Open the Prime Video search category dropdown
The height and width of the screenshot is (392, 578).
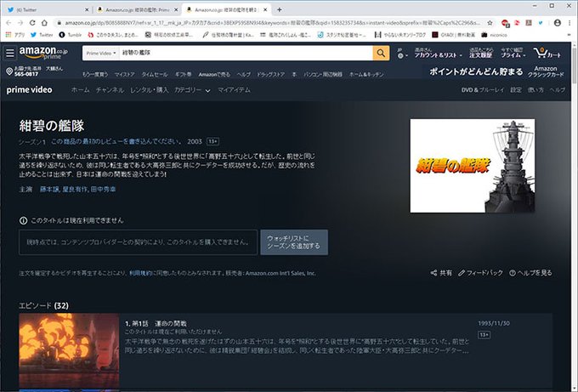click(x=101, y=53)
